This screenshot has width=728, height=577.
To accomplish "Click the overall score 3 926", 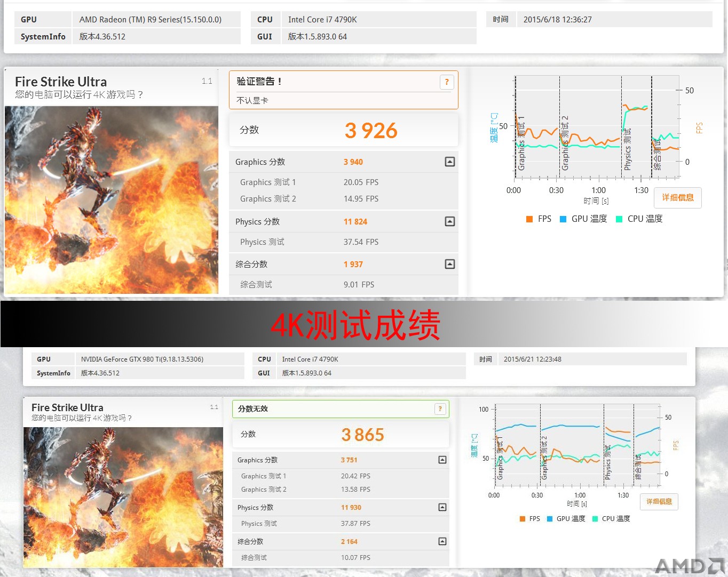I will point(371,131).
